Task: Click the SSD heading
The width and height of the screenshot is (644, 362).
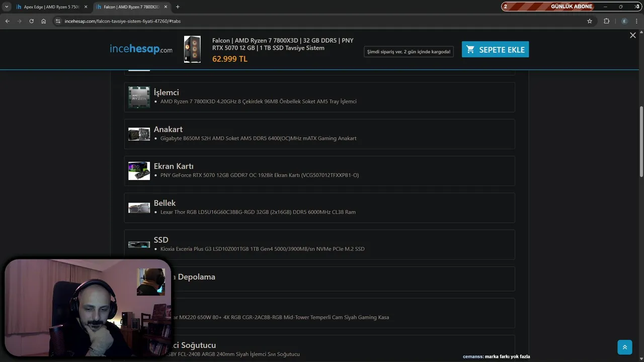Action: 161,240
